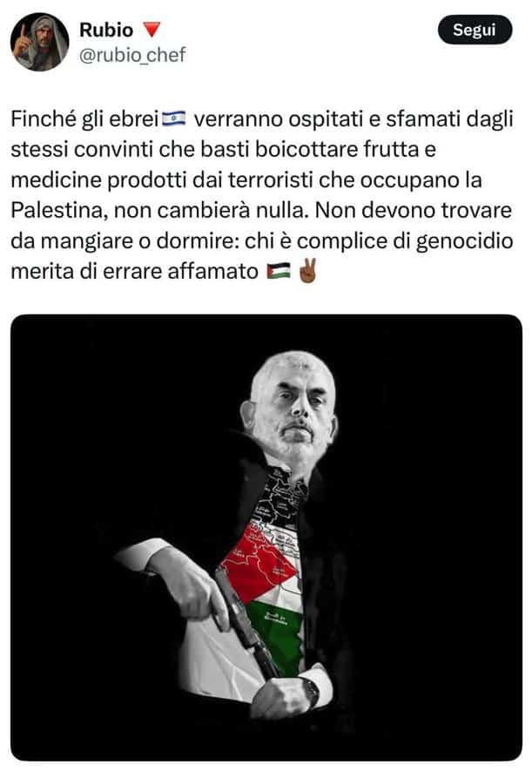Click the victory hand emoji
Image resolution: width=532 pixels, height=771 pixels.
tap(308, 270)
